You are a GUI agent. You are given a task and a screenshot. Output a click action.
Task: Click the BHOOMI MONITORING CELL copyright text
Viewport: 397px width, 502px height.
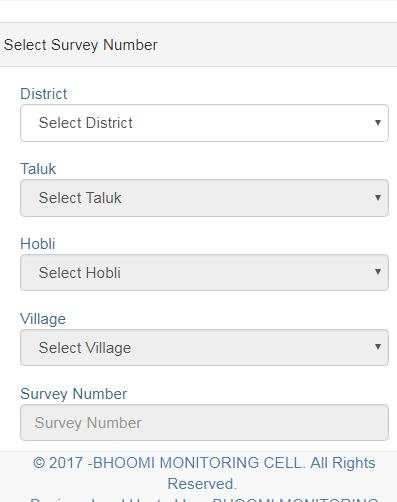pyautogui.click(x=199, y=463)
